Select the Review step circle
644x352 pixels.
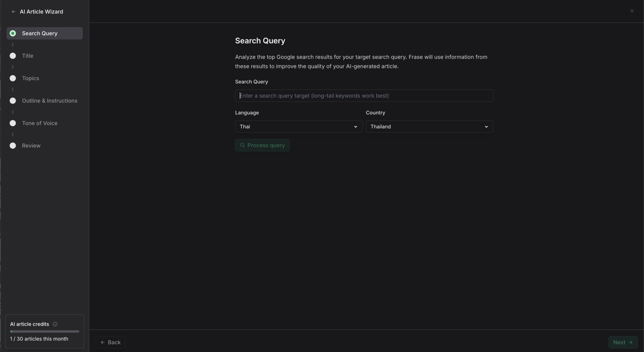[13, 146]
